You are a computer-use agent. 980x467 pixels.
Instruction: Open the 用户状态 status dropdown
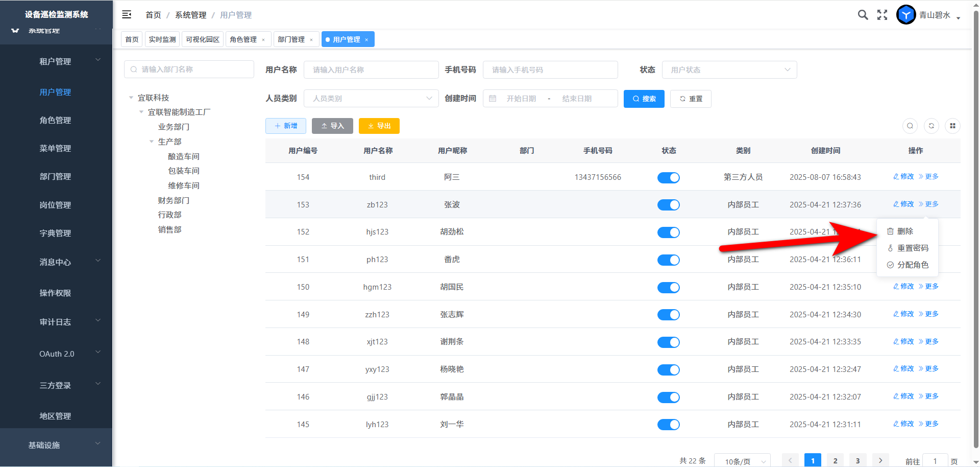pos(729,70)
